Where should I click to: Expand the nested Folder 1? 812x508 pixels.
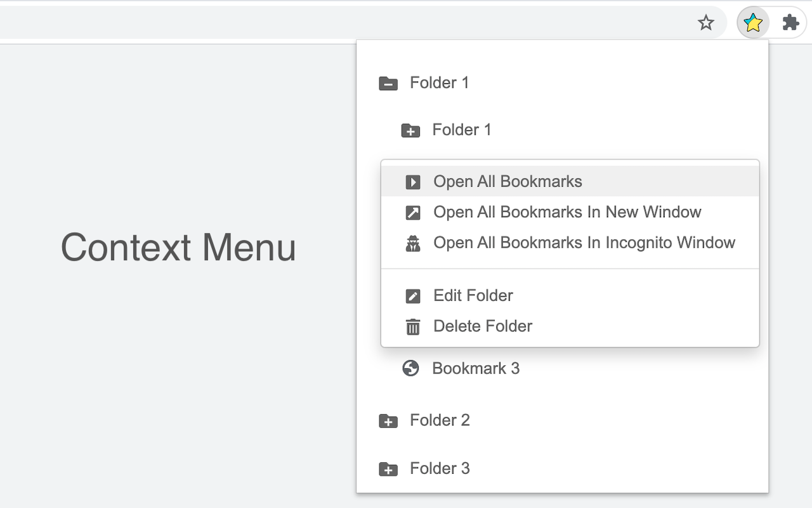461,130
